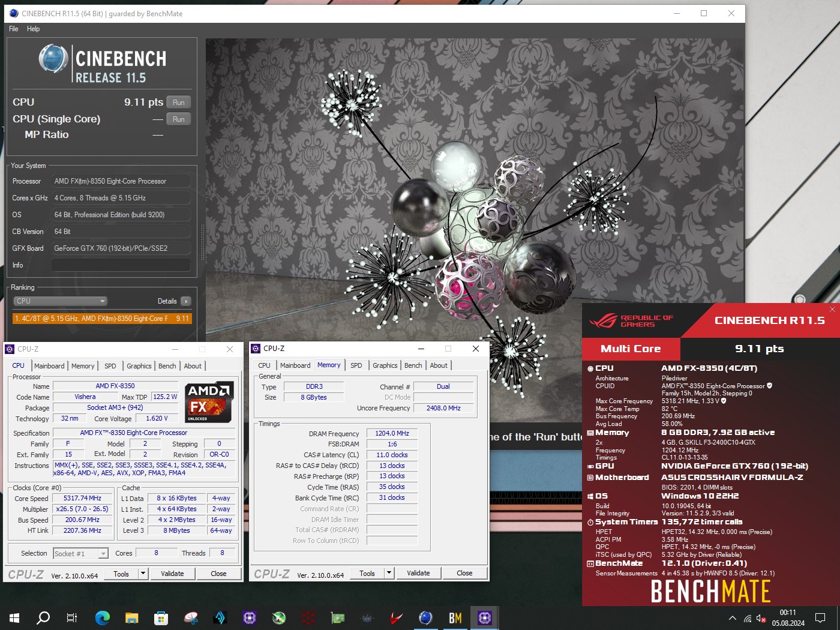This screenshot has height=630, width=840.
Task: Open the File menu in Cinebench
Action: pyautogui.click(x=13, y=29)
